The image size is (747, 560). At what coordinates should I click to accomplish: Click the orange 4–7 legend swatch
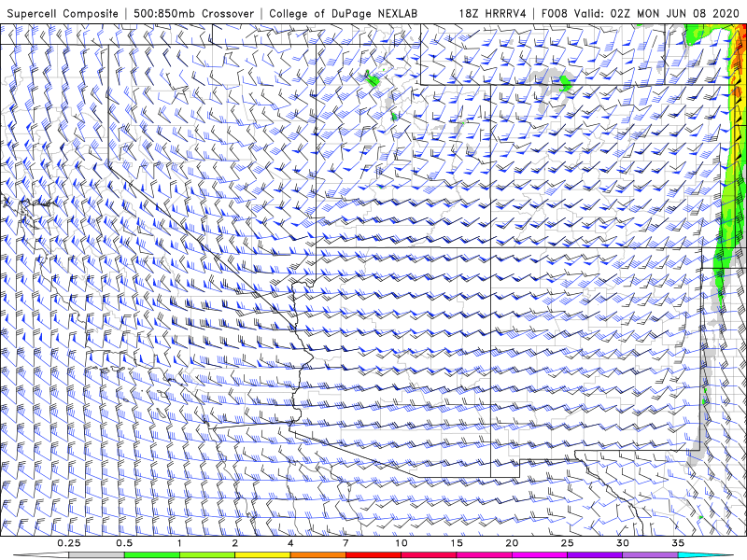317,555
